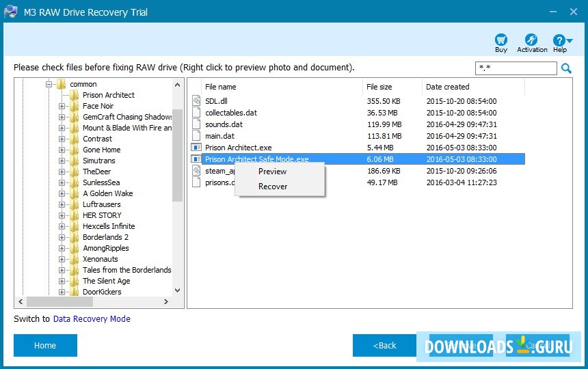Image resolution: width=588 pixels, height=369 pixels.
Task: Click the 2016-03-04 11:27:23 date cell
Action: point(462,182)
